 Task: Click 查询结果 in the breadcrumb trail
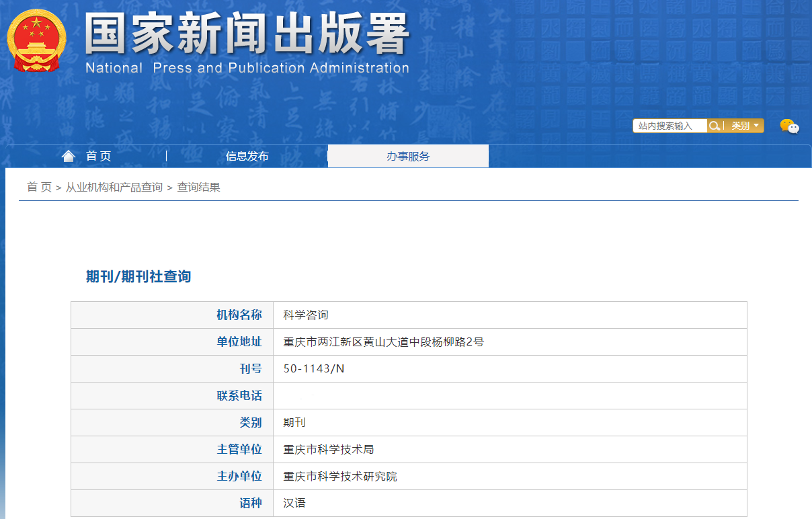[198, 187]
